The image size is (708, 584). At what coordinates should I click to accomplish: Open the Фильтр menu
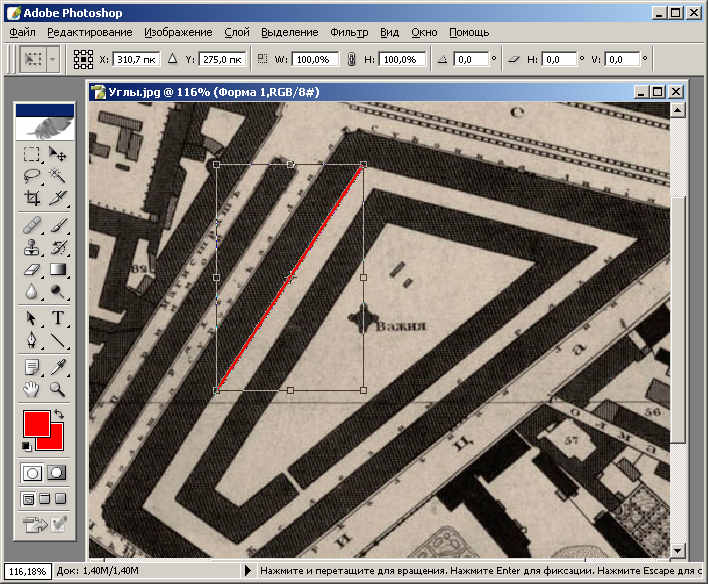point(349,33)
